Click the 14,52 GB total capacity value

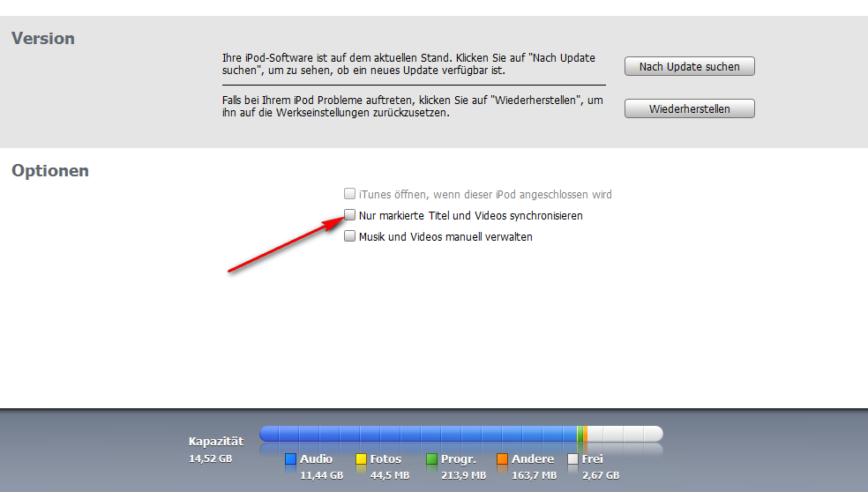210,458
